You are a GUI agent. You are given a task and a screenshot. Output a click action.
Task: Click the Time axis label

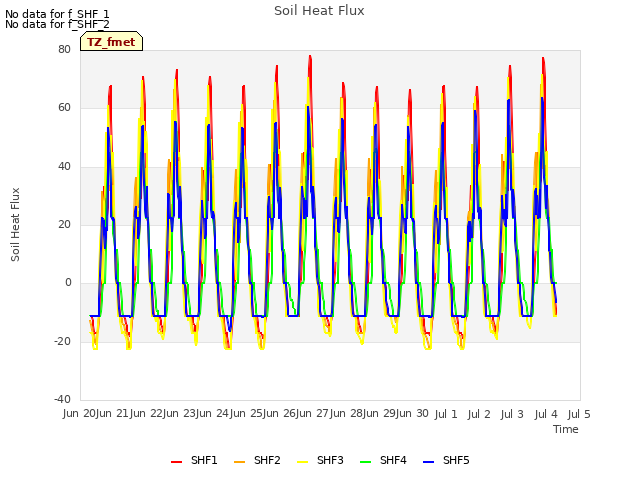[566, 429]
